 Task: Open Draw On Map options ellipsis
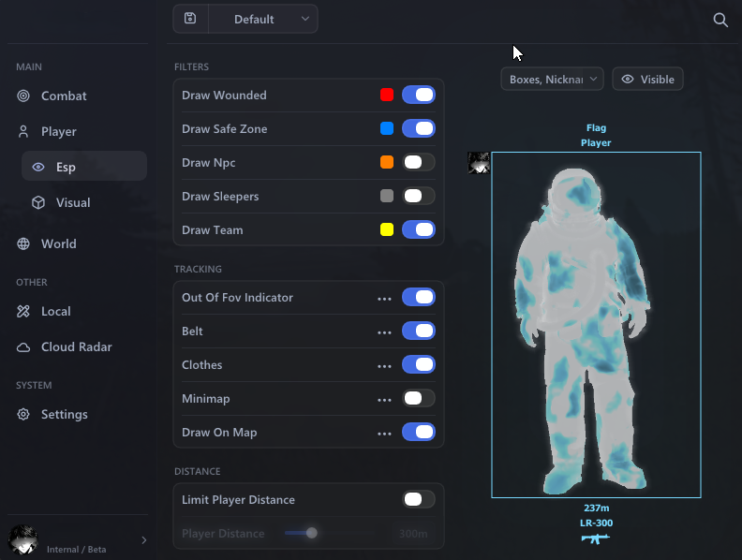click(384, 434)
